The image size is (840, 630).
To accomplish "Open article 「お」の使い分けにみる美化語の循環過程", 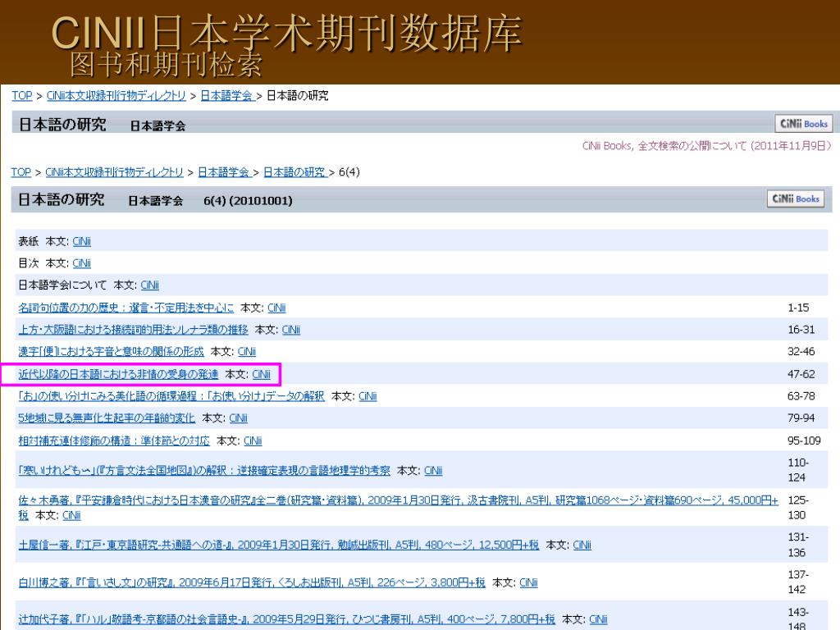I will [x=171, y=396].
